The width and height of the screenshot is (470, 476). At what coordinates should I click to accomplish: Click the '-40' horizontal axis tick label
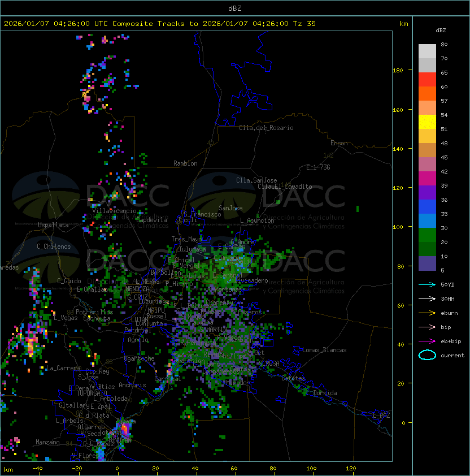pos(37,469)
